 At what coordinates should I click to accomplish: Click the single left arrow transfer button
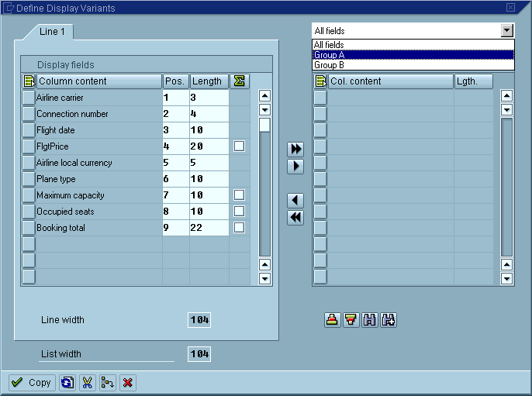click(x=295, y=201)
